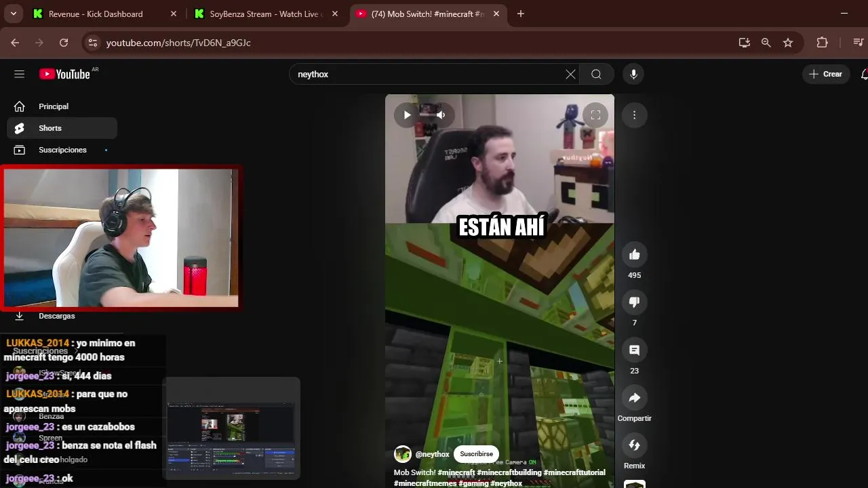Open a new browser tab
This screenshot has width=868, height=488.
pos(521,14)
